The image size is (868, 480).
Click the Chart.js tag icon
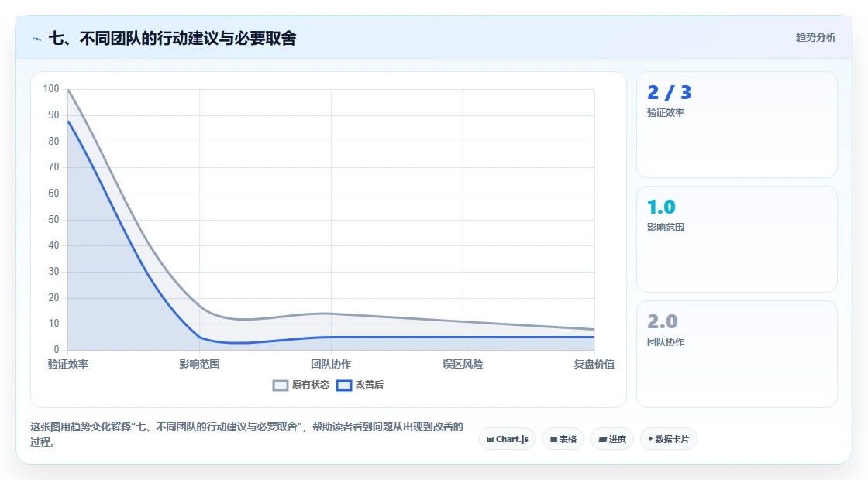click(490, 440)
